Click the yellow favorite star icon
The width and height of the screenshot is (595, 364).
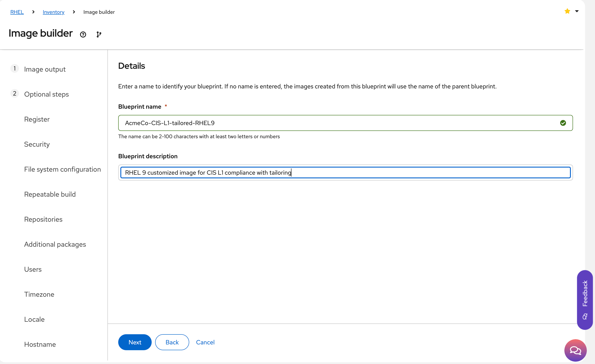tap(567, 11)
